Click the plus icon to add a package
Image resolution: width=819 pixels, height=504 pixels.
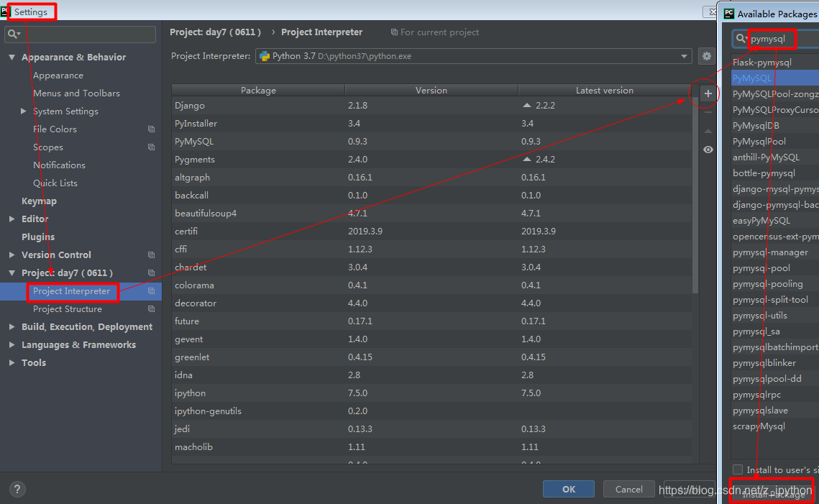pyautogui.click(x=708, y=94)
